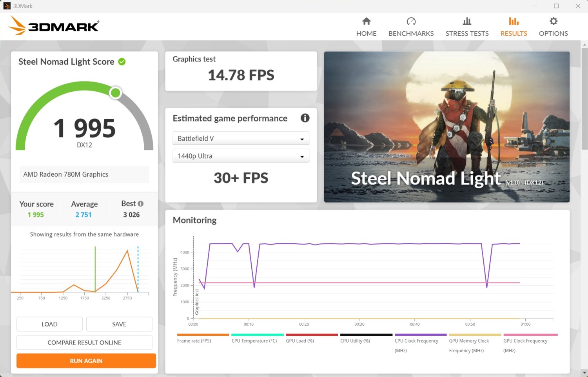Click the vertical scrollbar thumb
The width and height of the screenshot is (588, 377).
[x=584, y=98]
